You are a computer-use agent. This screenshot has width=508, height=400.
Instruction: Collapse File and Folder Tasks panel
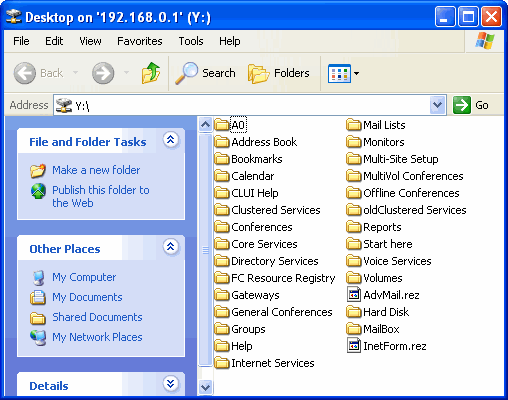(171, 140)
